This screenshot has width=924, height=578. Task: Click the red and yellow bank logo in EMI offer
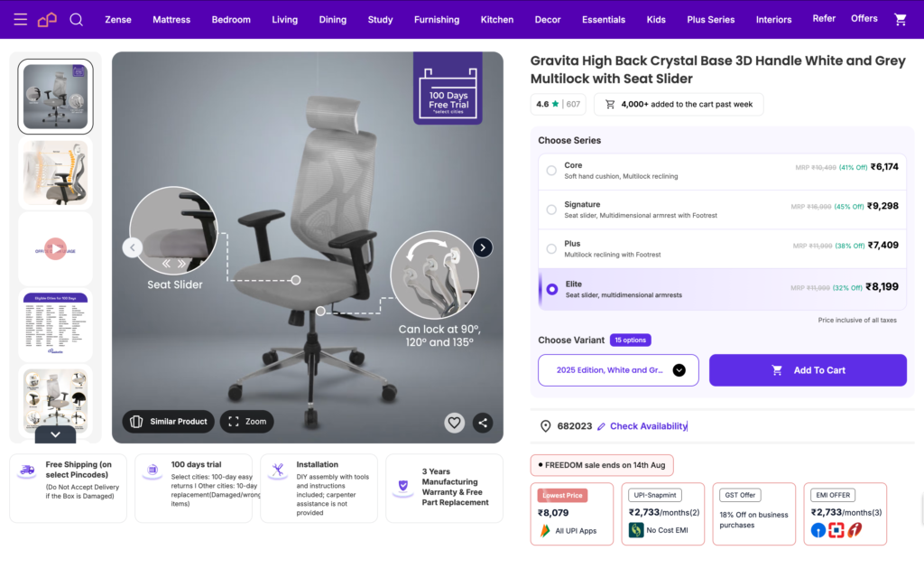(x=855, y=530)
